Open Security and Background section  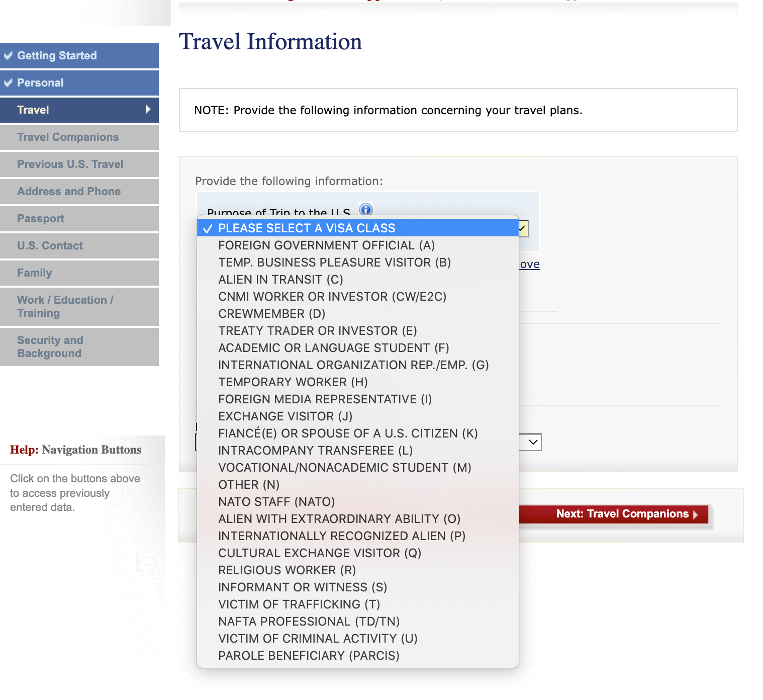pyautogui.click(x=50, y=346)
